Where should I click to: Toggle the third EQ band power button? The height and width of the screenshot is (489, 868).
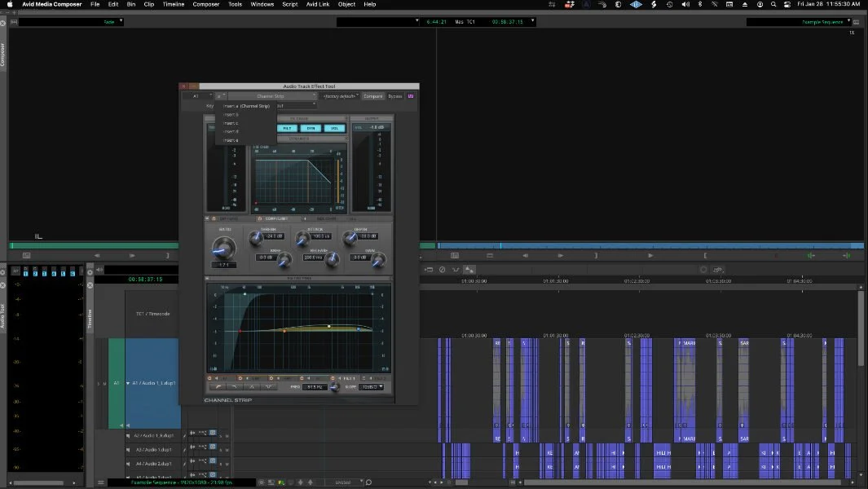pyautogui.click(x=271, y=378)
